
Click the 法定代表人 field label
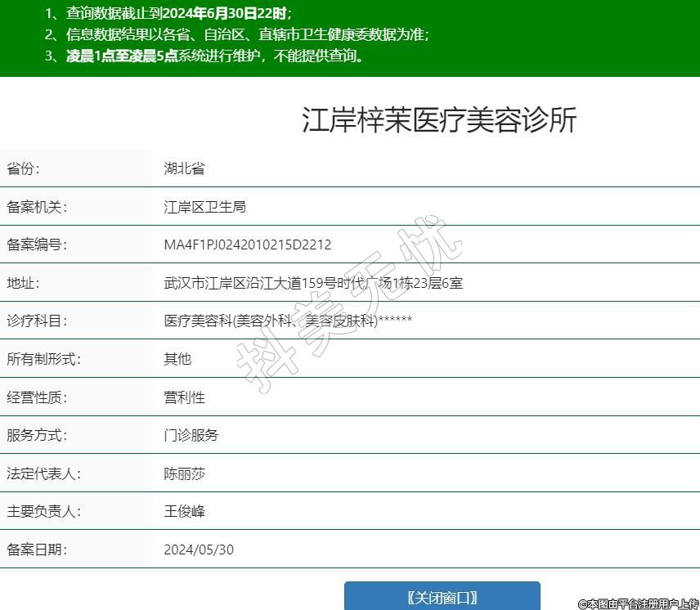click(44, 473)
